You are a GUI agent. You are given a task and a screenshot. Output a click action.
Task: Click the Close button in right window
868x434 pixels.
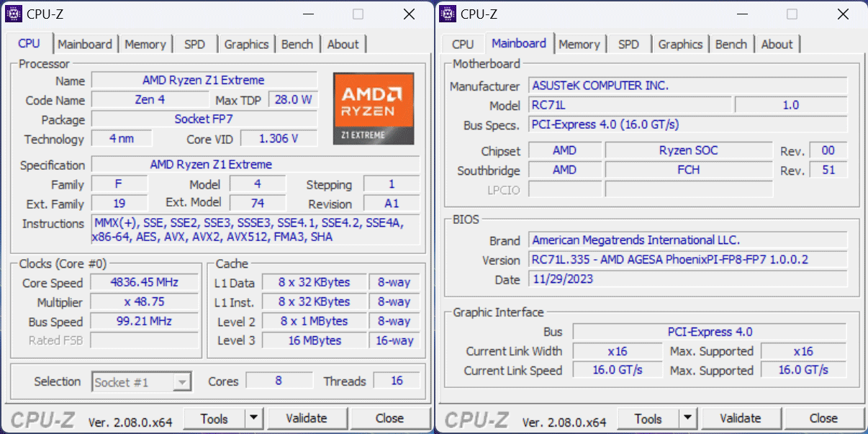pyautogui.click(x=823, y=418)
